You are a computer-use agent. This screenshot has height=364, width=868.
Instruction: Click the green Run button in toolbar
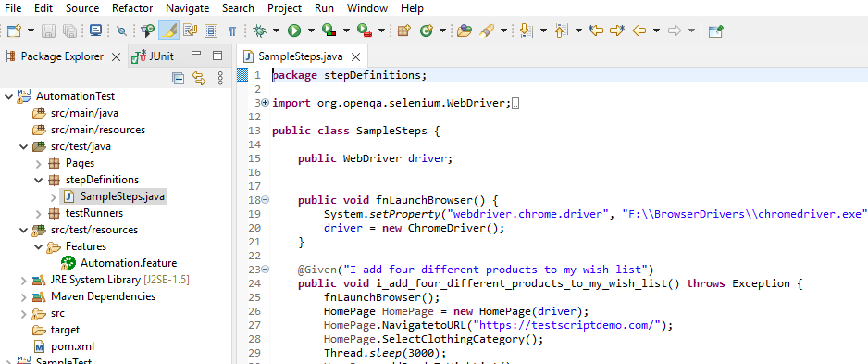pyautogui.click(x=294, y=31)
